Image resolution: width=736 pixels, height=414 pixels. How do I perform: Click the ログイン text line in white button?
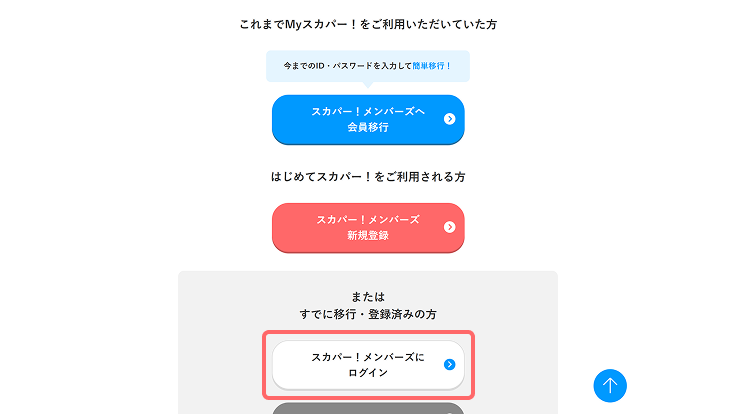[x=368, y=373]
